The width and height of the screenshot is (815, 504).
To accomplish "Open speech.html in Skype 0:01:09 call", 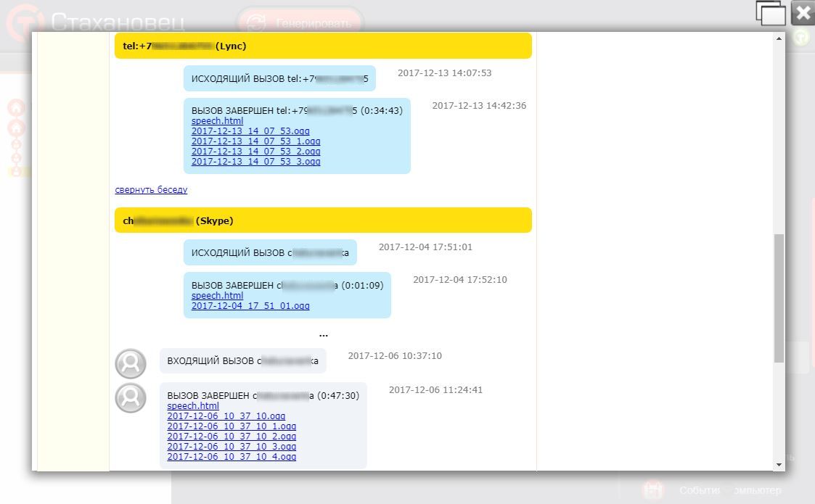I will point(217,295).
